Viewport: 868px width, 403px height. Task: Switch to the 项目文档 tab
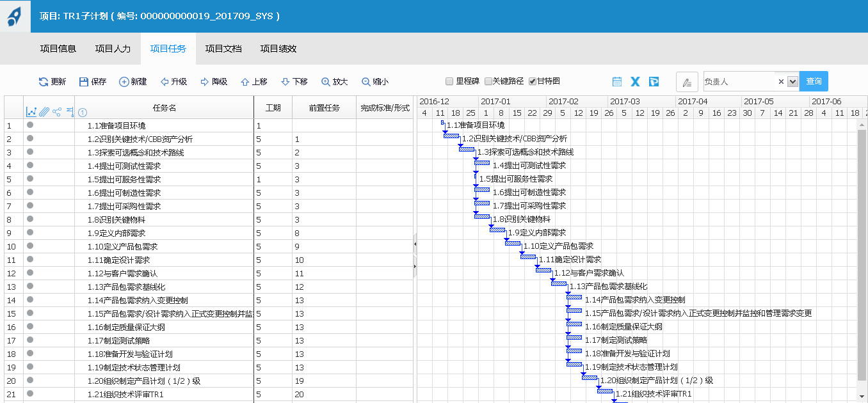[x=223, y=49]
